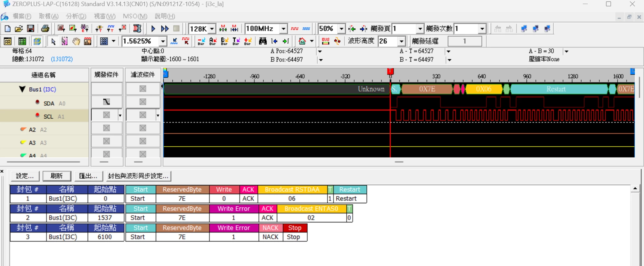Open the 波形高度 waveform height dropdown
The height and width of the screenshot is (266, 644).
pyautogui.click(x=401, y=41)
